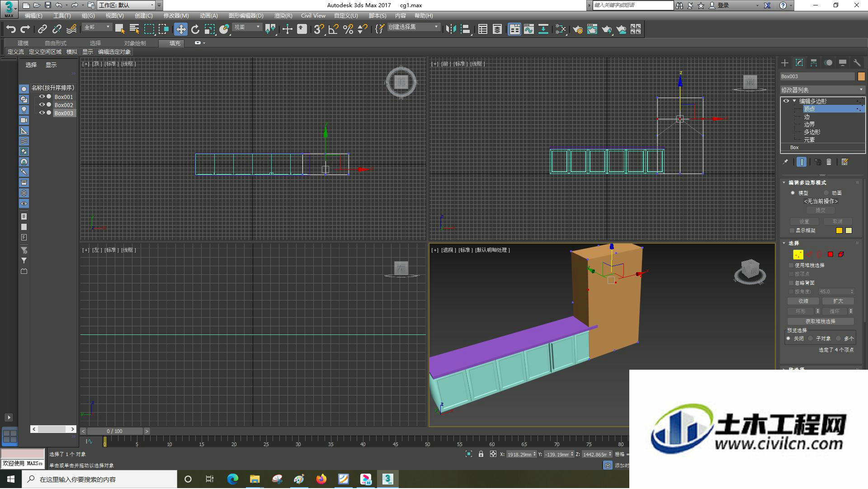The height and width of the screenshot is (489, 868).
Task: Toggle the Angle Snap button
Action: [x=334, y=29]
